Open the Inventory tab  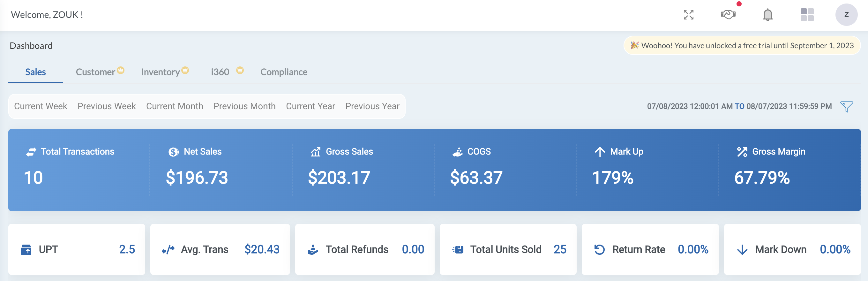[x=160, y=72]
